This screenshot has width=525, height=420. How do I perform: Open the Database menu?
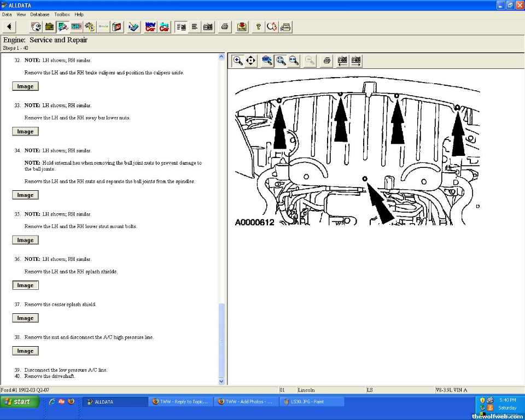click(39, 14)
